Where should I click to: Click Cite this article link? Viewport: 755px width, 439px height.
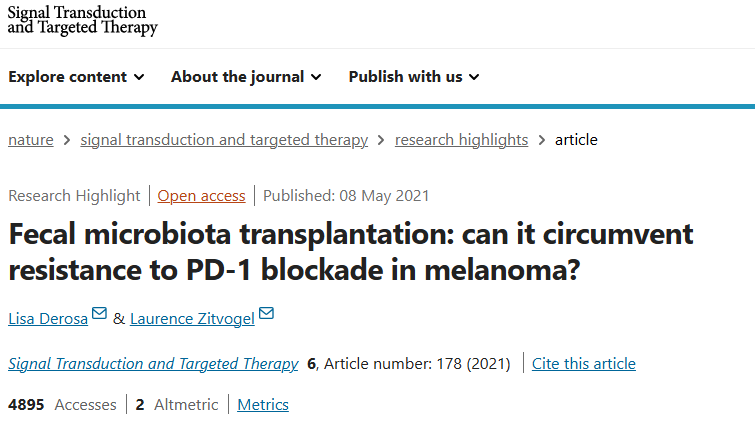coord(583,364)
